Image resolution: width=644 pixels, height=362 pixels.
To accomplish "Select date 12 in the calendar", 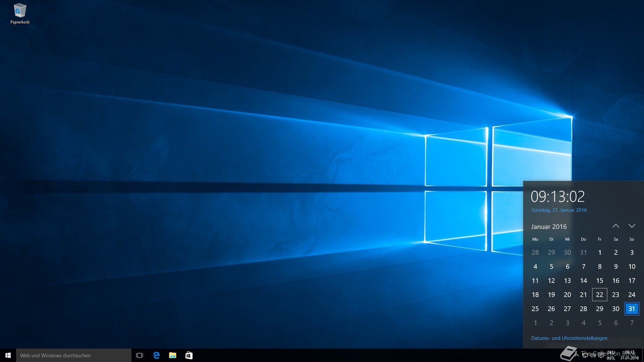I will 551,281.
